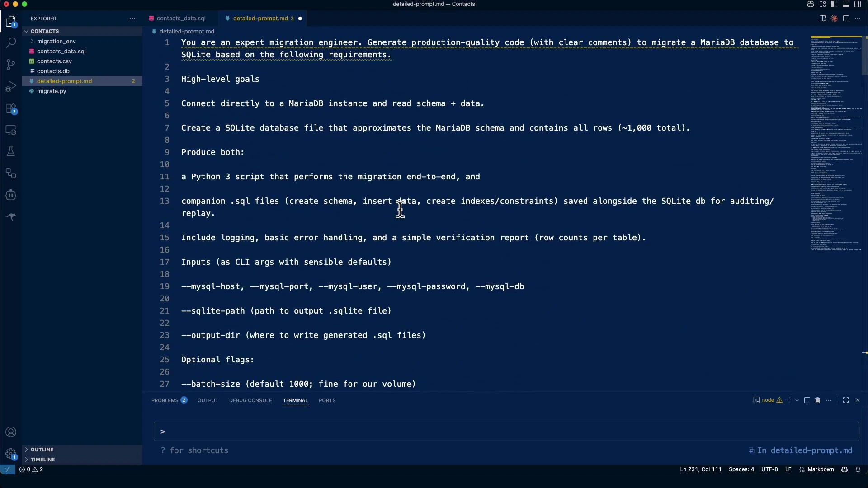
Task: Open the Search view in activity bar
Action: tap(11, 43)
